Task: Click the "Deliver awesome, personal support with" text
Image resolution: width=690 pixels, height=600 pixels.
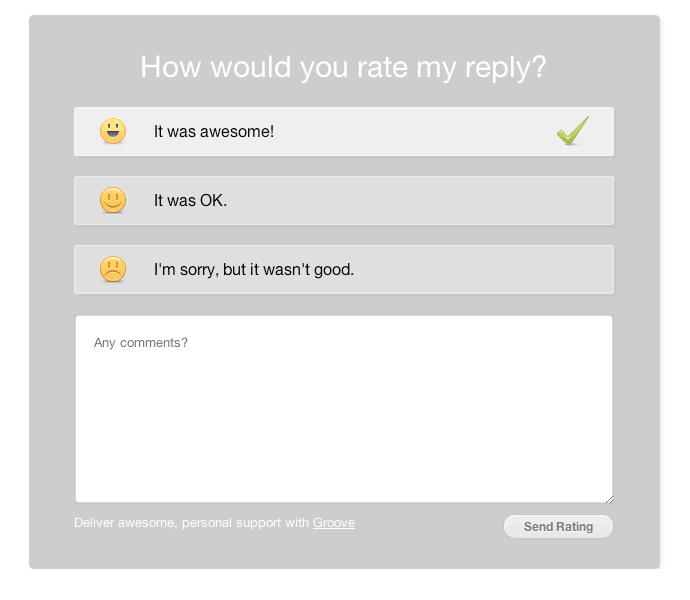Action: 191,523
